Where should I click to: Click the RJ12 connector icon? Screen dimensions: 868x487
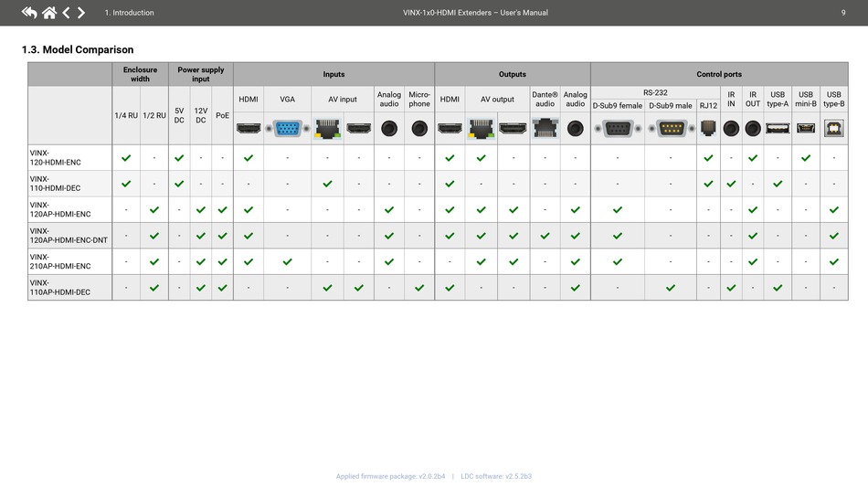708,129
